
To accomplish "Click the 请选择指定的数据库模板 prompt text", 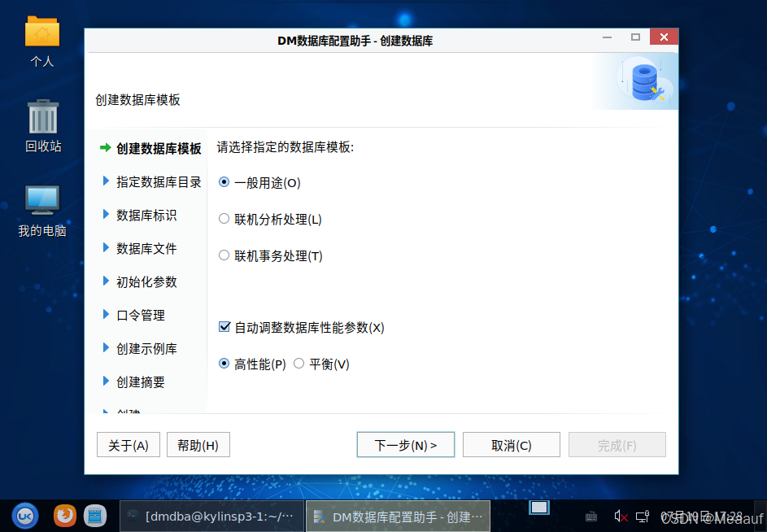I will point(285,146).
